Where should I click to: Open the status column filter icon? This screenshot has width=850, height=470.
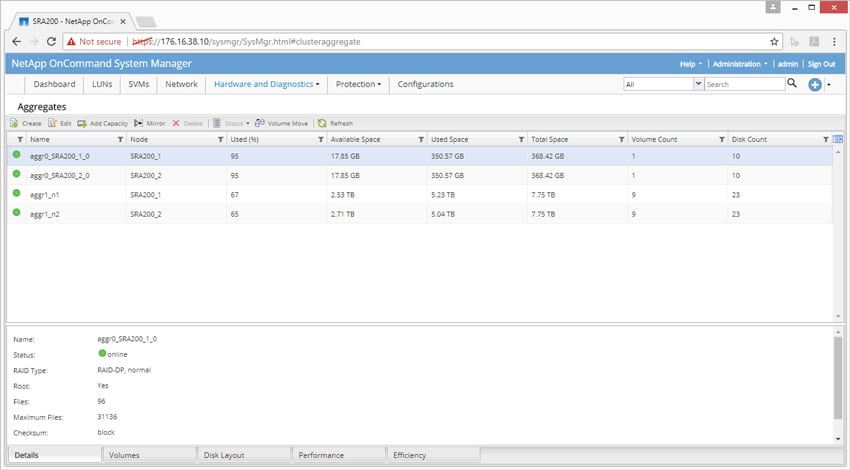click(20, 139)
